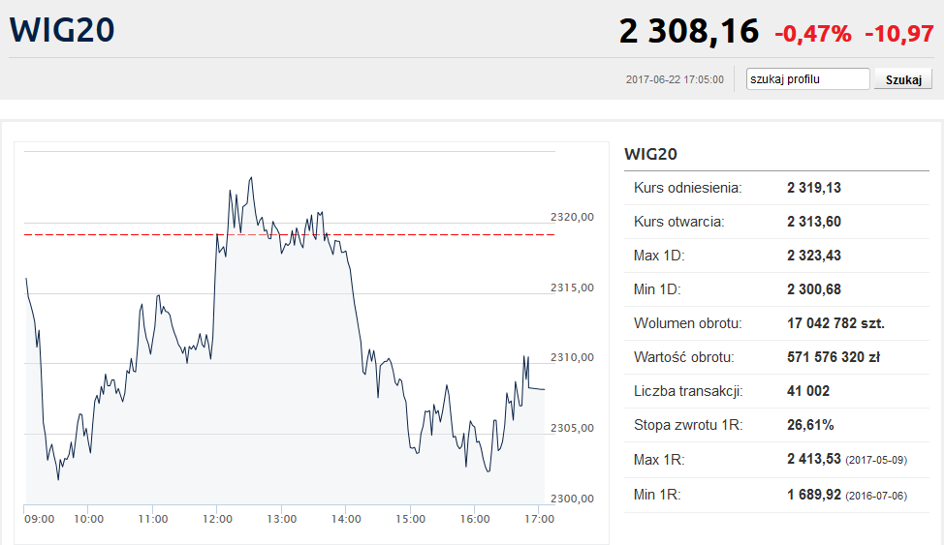Click the timestamp 2017-06-22 17:05:00
This screenshot has height=545, width=945.
[x=674, y=80]
